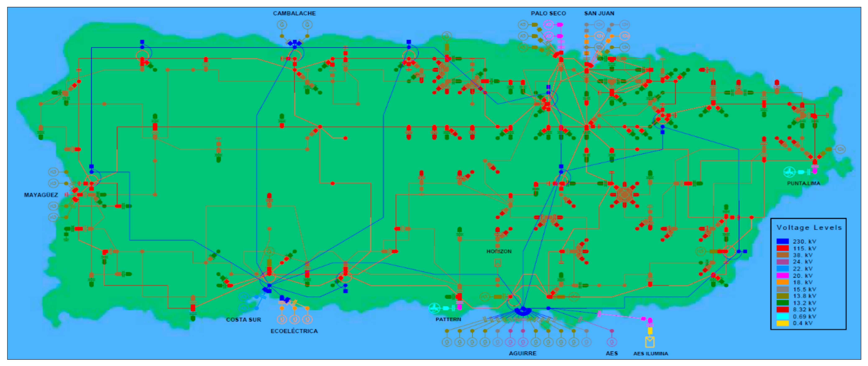Click the Punta Lima wind turbine icon
Image resolution: width=868 pixels, height=366 pixels.
point(789,172)
